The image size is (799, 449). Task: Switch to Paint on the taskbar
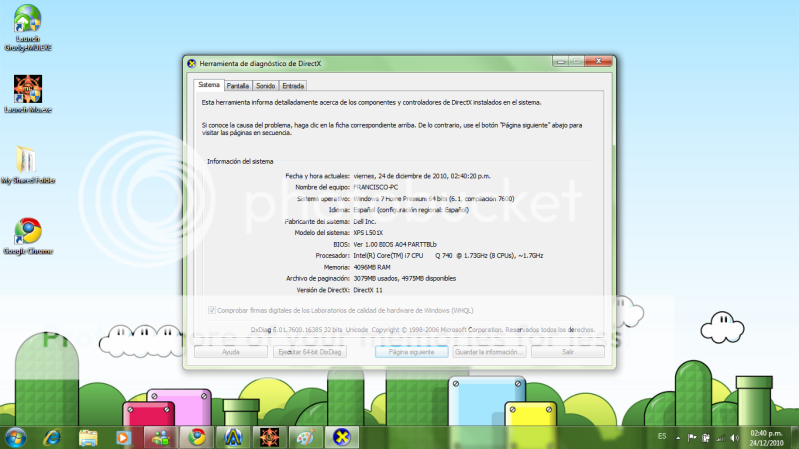(x=306, y=437)
